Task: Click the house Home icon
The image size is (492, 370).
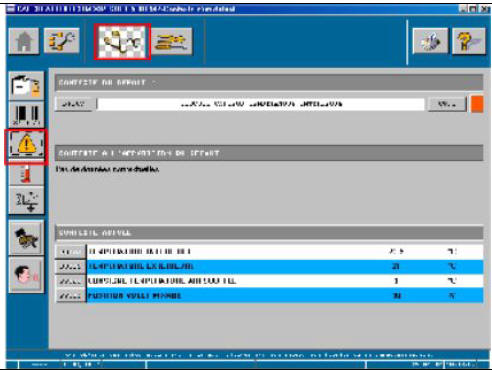Action: pos(24,41)
